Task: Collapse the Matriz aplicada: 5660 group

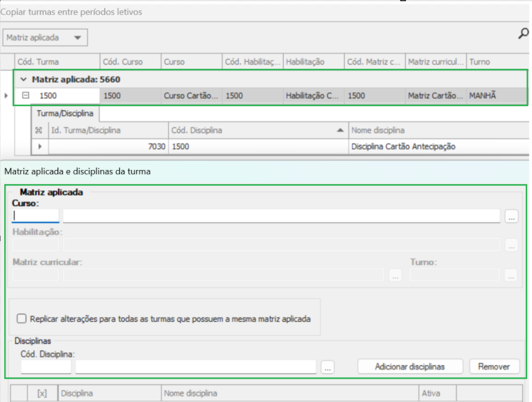Action: (23, 79)
